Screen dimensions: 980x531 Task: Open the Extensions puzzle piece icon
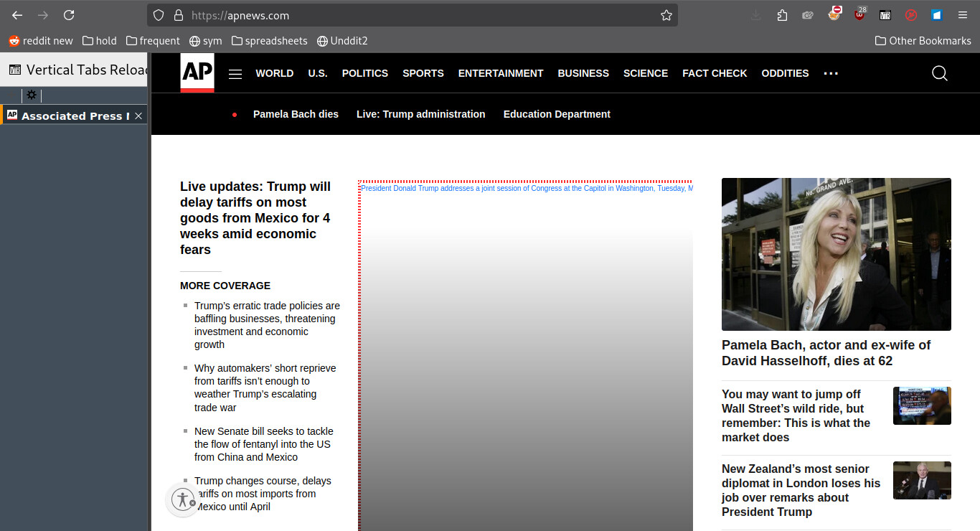coord(782,15)
